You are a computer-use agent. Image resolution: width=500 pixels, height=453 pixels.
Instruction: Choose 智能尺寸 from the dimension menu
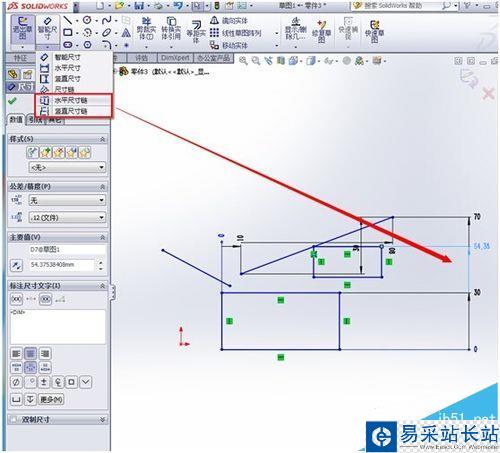coord(68,57)
